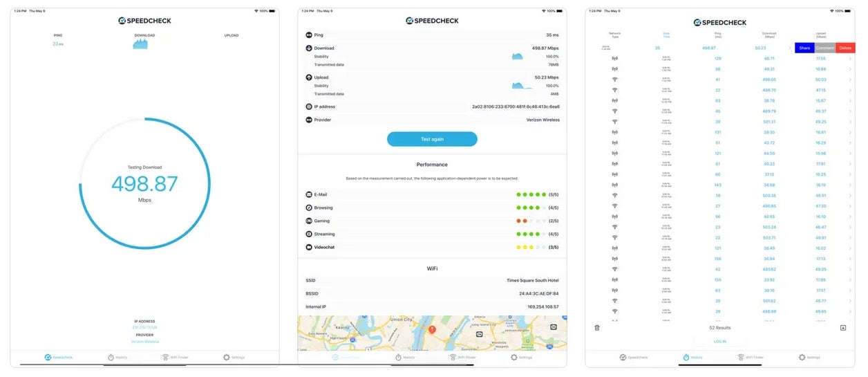Click the Ping column header in history
Screen dimensions: 868x377
(x=718, y=34)
